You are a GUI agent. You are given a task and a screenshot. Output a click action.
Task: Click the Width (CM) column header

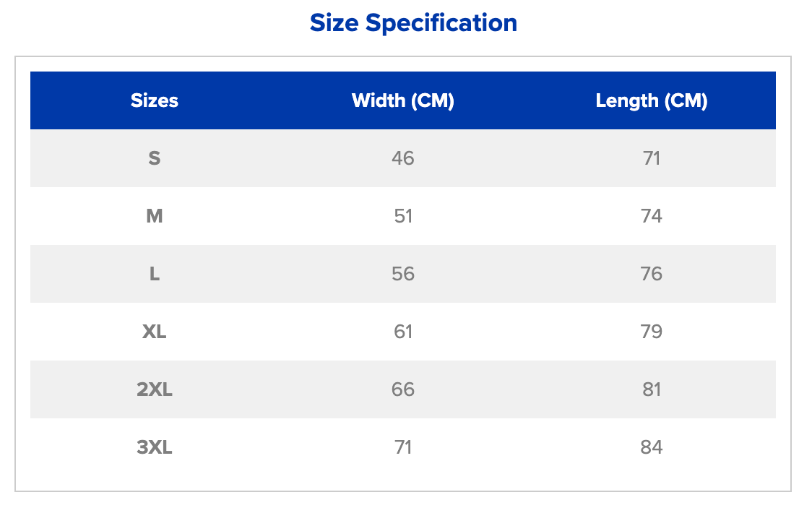pos(403,100)
